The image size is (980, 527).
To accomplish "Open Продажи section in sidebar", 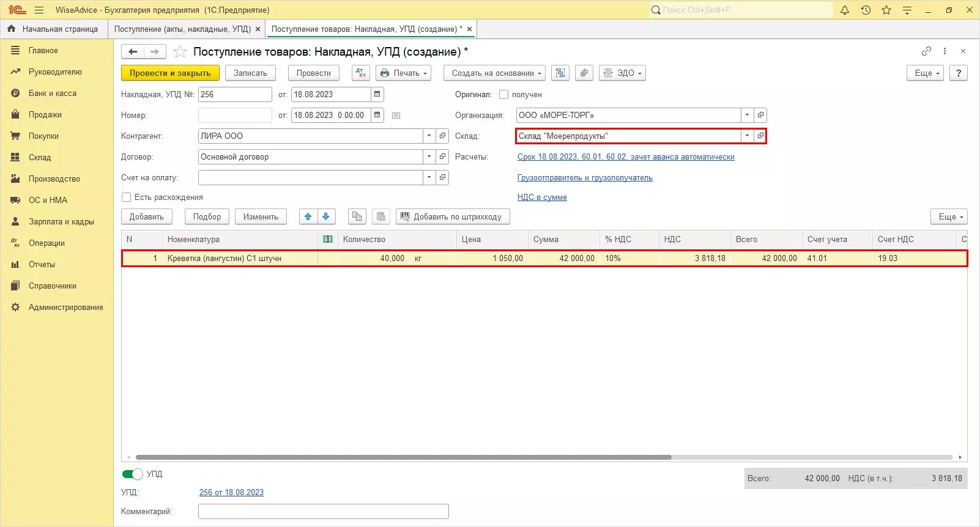I will [45, 114].
